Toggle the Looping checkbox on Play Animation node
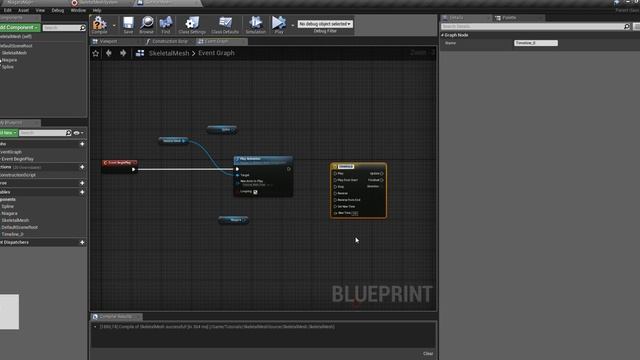Image resolution: width=640 pixels, height=360 pixels. point(255,192)
